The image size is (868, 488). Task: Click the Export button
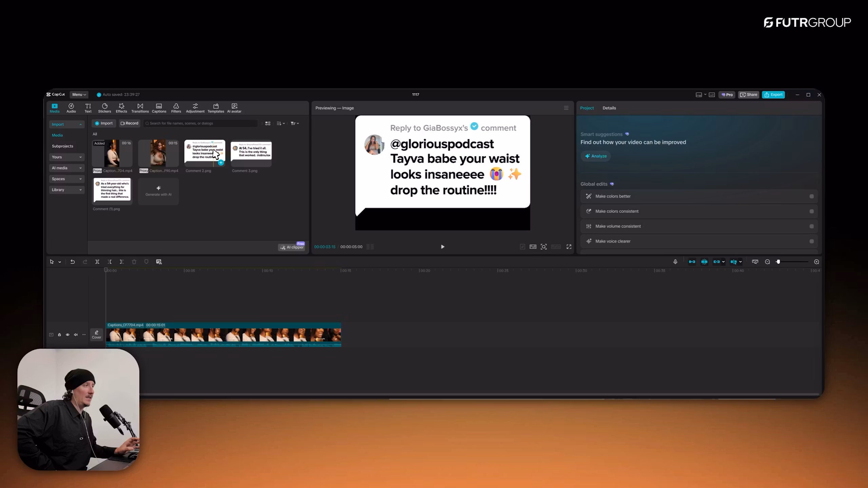[773, 95]
